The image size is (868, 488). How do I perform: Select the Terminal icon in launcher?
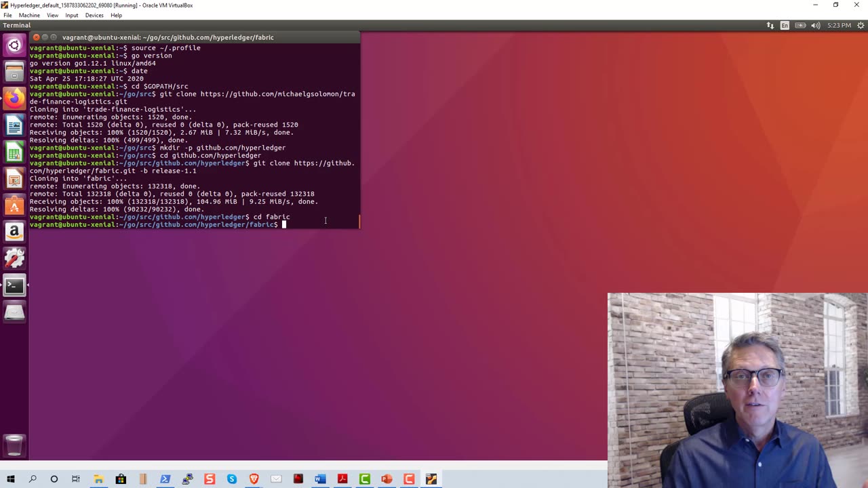coord(14,285)
